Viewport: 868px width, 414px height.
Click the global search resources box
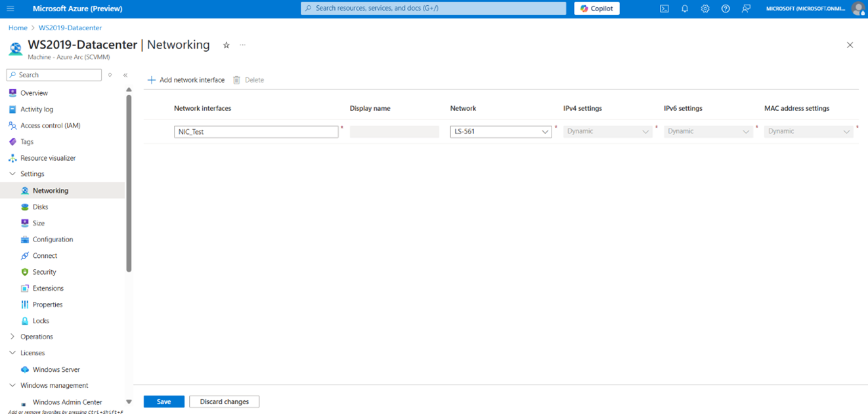(x=433, y=9)
